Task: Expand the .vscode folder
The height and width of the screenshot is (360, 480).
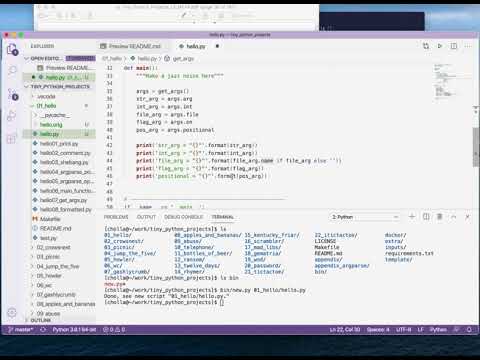Action: pos(46,96)
